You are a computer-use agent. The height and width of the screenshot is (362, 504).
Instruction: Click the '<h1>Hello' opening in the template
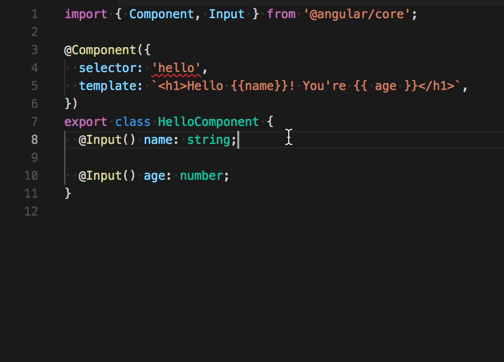[191, 86]
